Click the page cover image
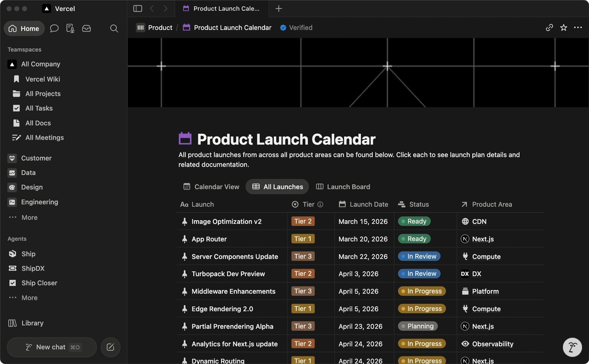Image resolution: width=589 pixels, height=364 pixels. click(358, 73)
